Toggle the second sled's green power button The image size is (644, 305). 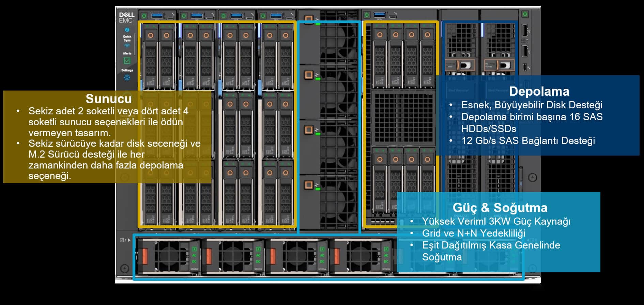[184, 16]
